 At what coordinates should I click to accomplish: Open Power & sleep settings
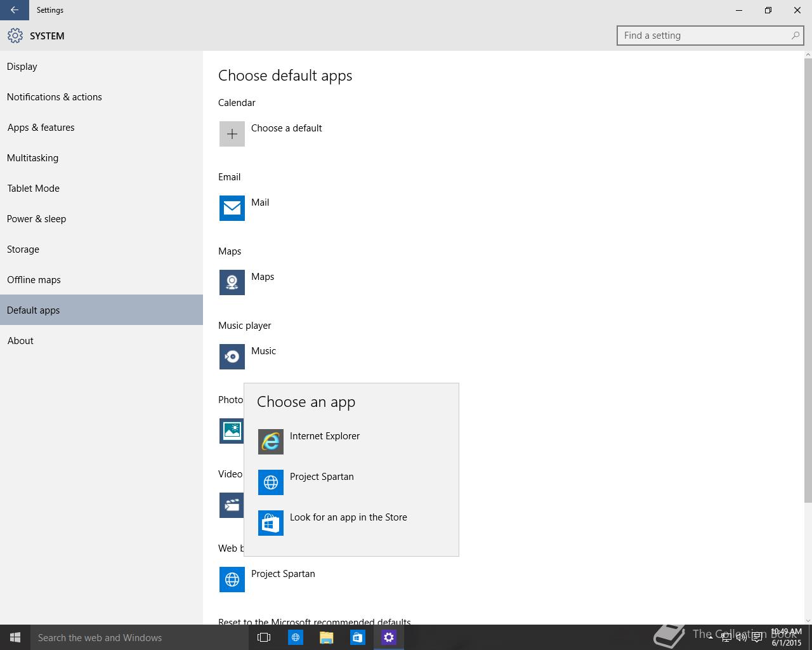[x=101, y=219]
